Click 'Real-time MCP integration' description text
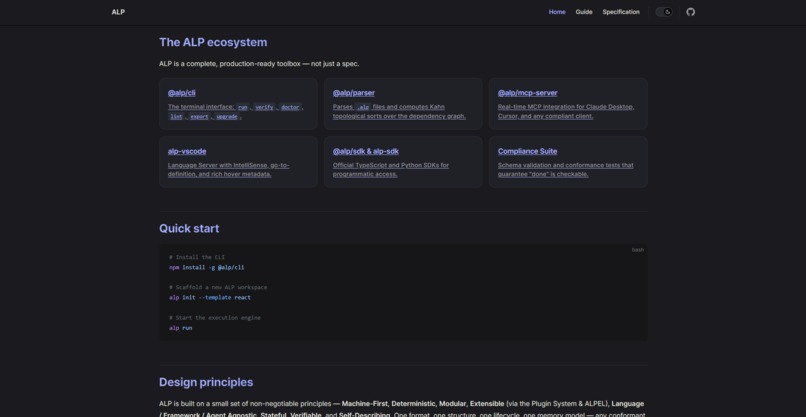806x417 pixels. pos(566,112)
